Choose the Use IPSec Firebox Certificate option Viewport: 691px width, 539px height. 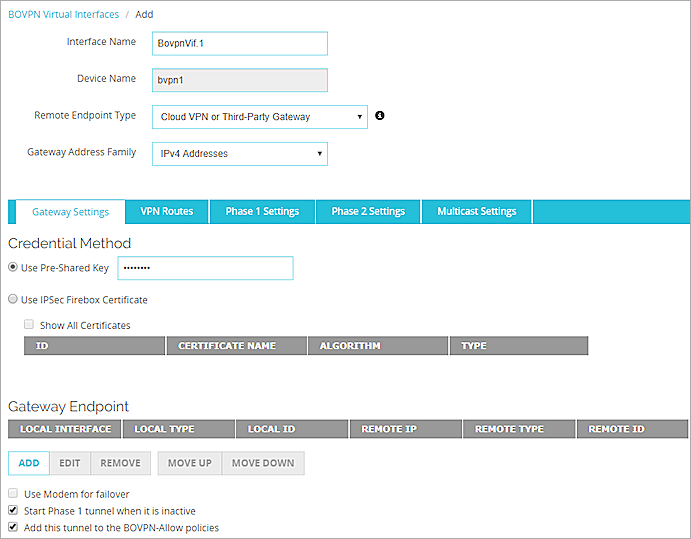pyautogui.click(x=13, y=300)
